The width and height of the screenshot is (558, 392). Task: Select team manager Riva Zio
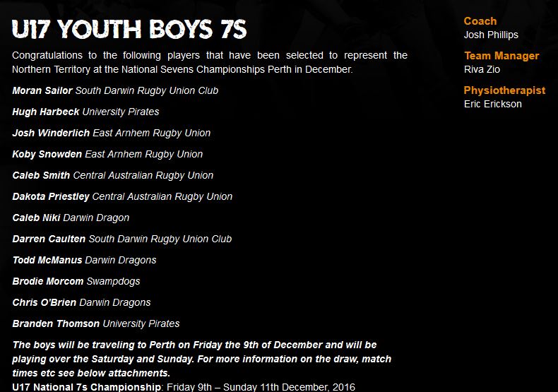point(482,69)
